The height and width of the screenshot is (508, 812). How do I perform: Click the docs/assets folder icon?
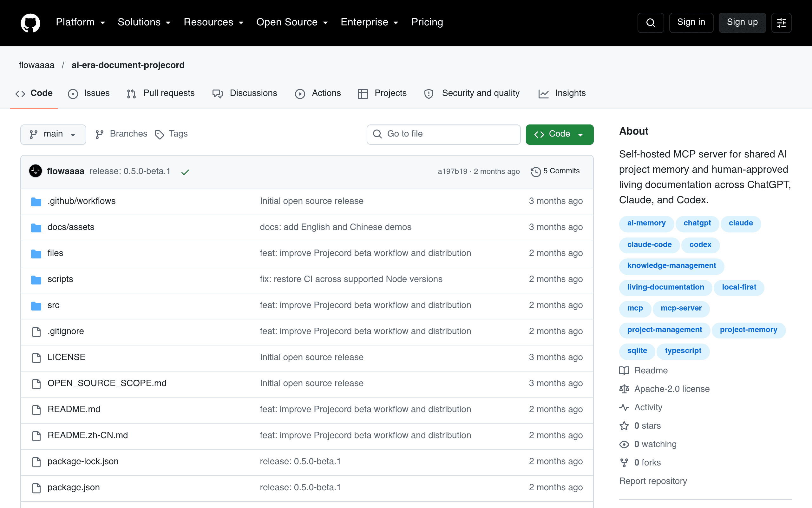click(x=36, y=228)
